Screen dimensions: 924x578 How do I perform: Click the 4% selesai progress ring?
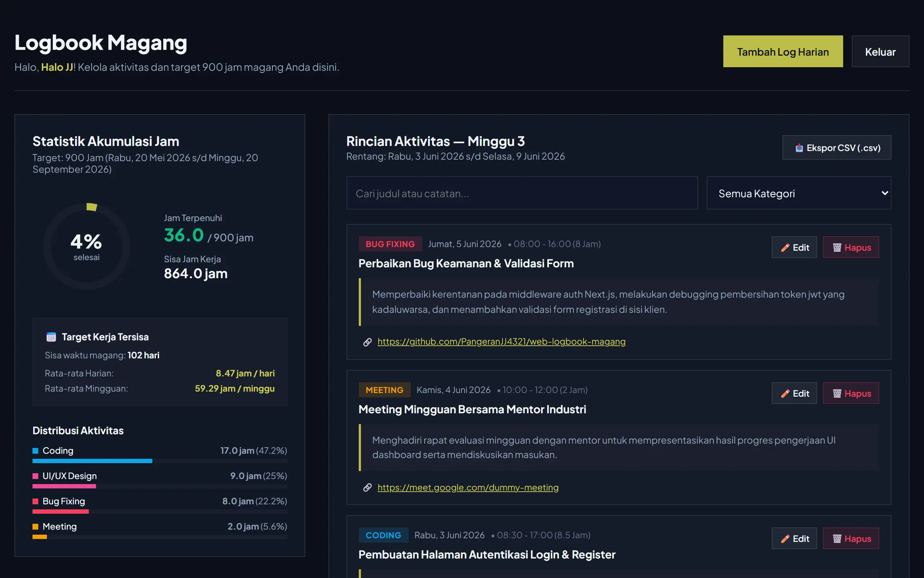click(87, 247)
